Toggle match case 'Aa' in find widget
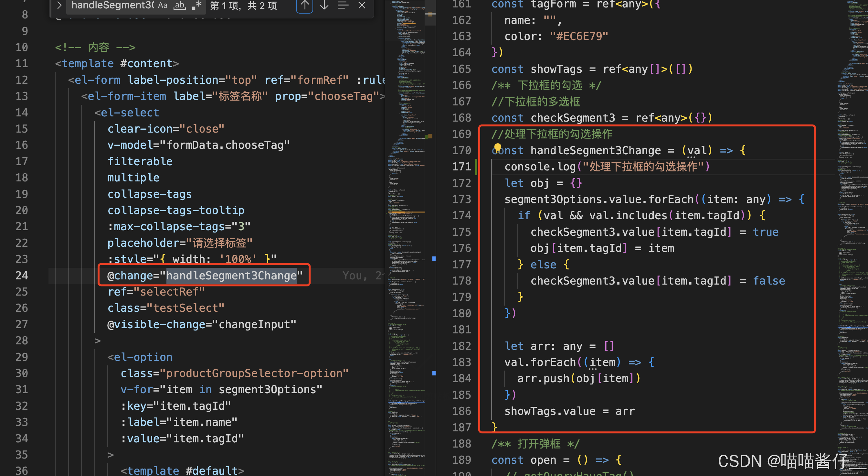Screen dimensions: 868x476 click(x=163, y=5)
